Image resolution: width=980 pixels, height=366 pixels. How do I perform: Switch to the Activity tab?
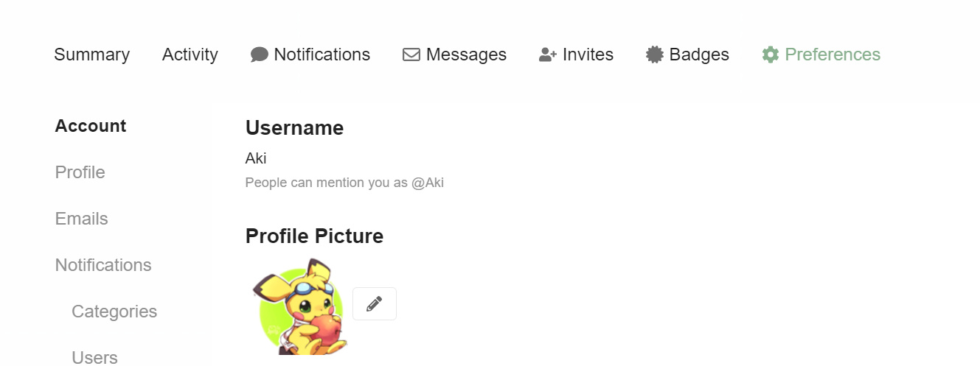190,54
